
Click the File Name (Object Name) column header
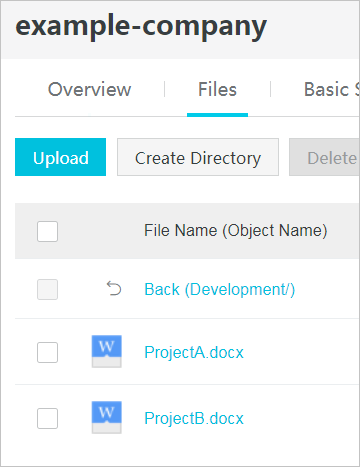(236, 230)
